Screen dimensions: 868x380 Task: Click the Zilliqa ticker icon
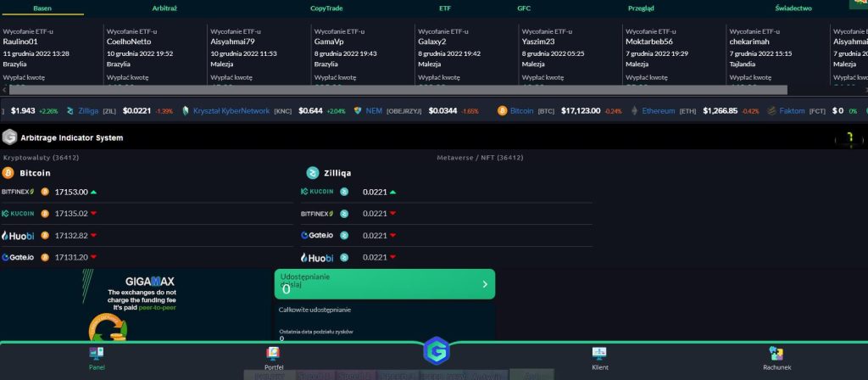[x=70, y=111]
